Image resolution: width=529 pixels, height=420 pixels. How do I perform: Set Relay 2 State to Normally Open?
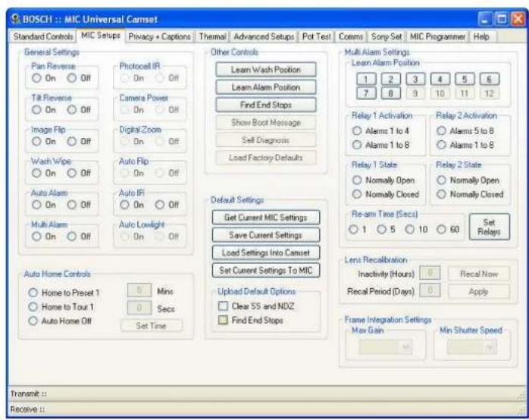tap(441, 180)
